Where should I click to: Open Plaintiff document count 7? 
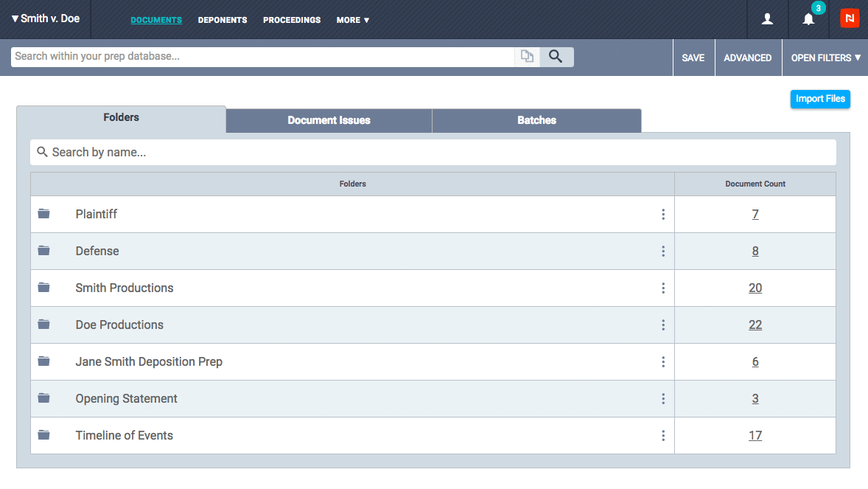(755, 214)
